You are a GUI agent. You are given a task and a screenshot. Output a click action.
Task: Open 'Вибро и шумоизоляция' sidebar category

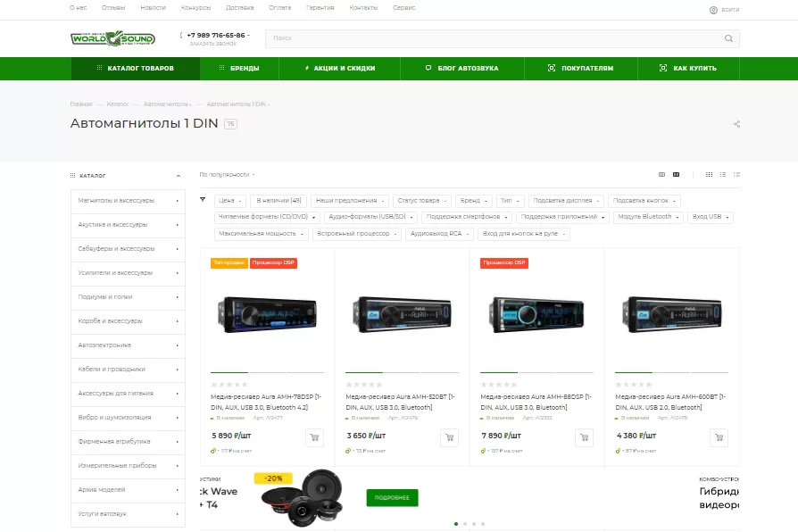[128, 418]
